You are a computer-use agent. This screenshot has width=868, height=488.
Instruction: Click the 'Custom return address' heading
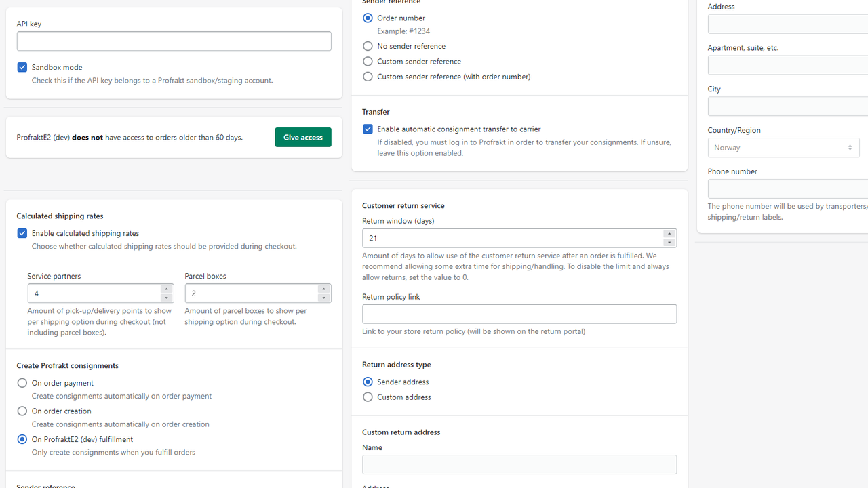coord(401,432)
